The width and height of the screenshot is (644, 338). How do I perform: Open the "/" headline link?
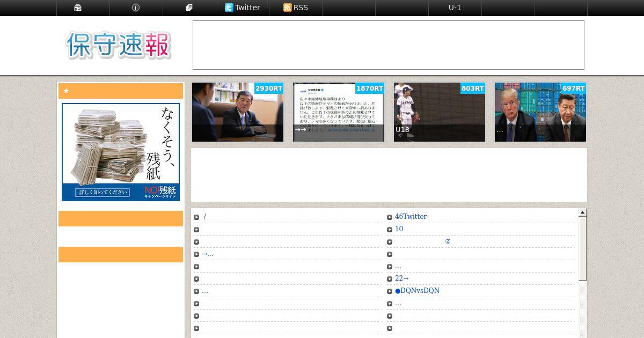pyautogui.click(x=205, y=217)
